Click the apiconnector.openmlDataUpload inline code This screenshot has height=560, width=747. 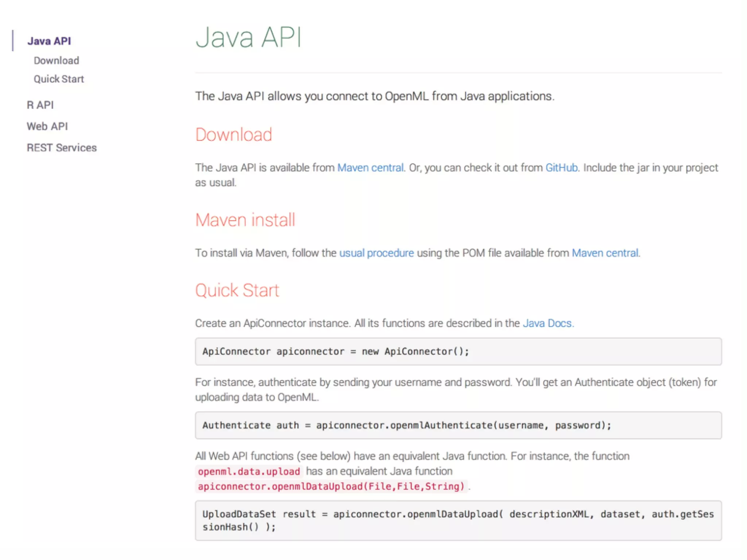coord(331,486)
